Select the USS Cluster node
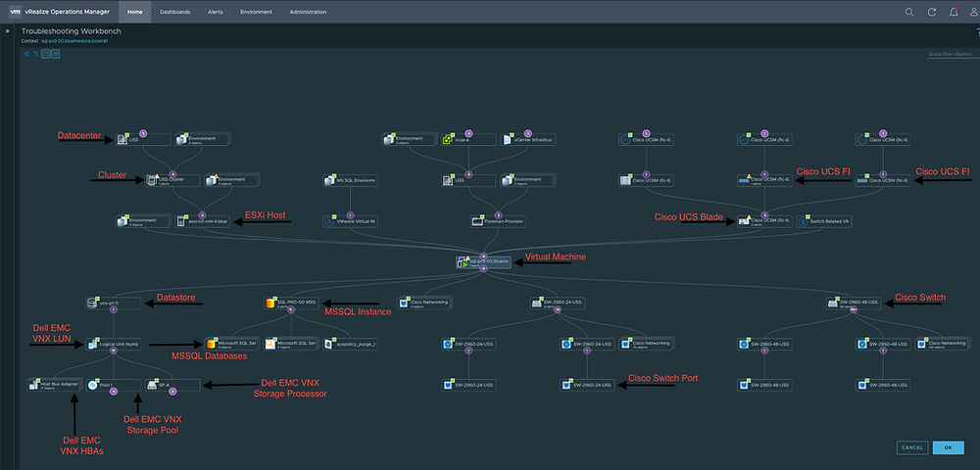Screen dimensions: 980x470 (173, 181)
